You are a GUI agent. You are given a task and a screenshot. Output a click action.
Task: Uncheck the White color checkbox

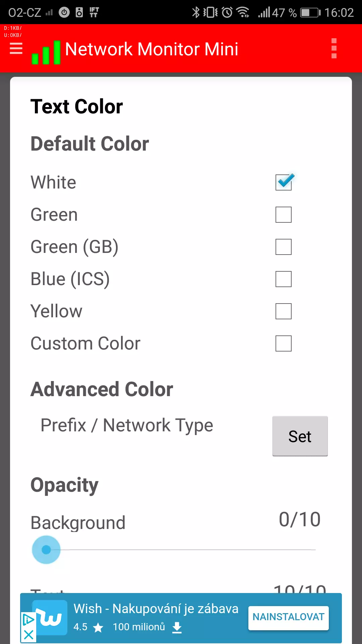tap(284, 182)
